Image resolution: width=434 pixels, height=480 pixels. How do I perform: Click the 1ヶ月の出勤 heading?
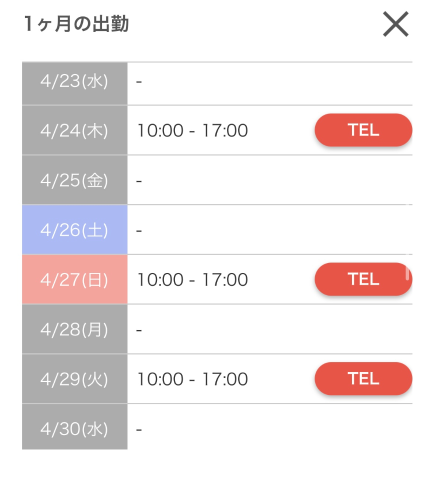pyautogui.click(x=76, y=24)
